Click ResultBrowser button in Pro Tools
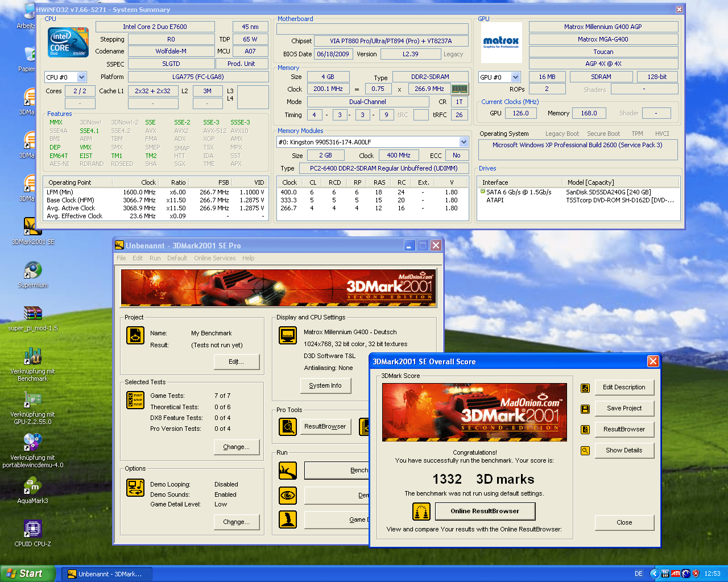This screenshot has width=728, height=582. [x=325, y=427]
